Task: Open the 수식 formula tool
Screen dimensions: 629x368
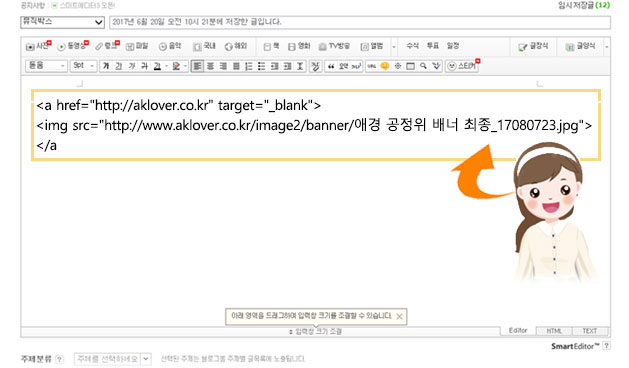Action: click(412, 46)
